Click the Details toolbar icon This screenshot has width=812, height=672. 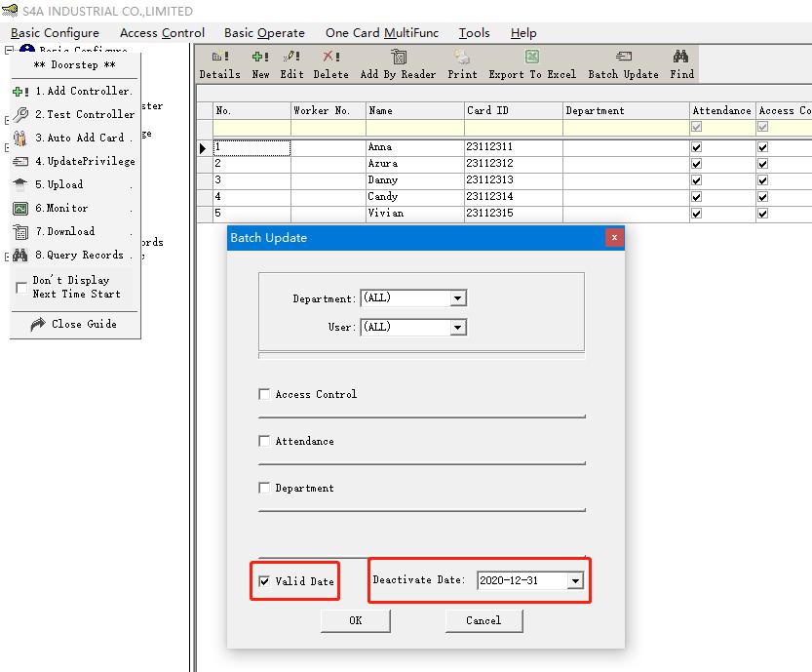coord(220,58)
